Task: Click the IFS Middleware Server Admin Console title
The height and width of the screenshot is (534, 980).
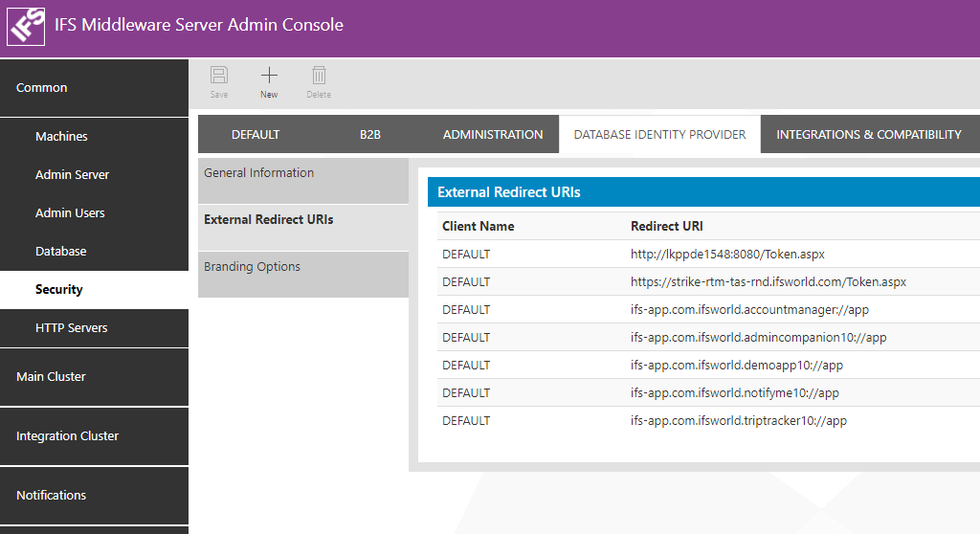Action: coord(199,25)
